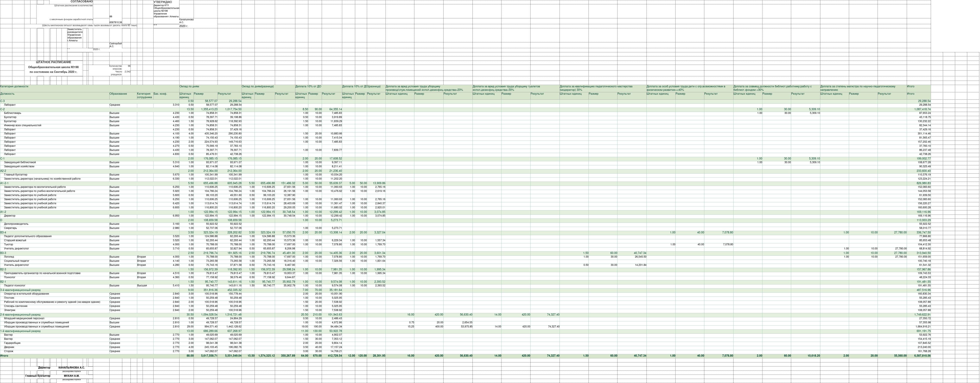
Task: Click the Директор position cell
Action: point(10,216)
